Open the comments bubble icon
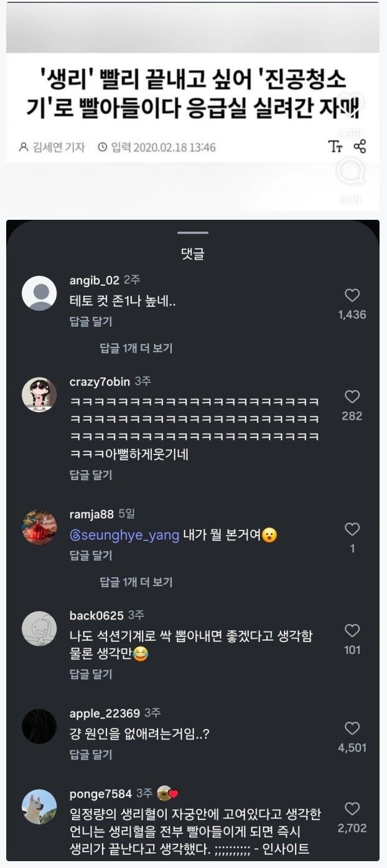 pyautogui.click(x=352, y=172)
